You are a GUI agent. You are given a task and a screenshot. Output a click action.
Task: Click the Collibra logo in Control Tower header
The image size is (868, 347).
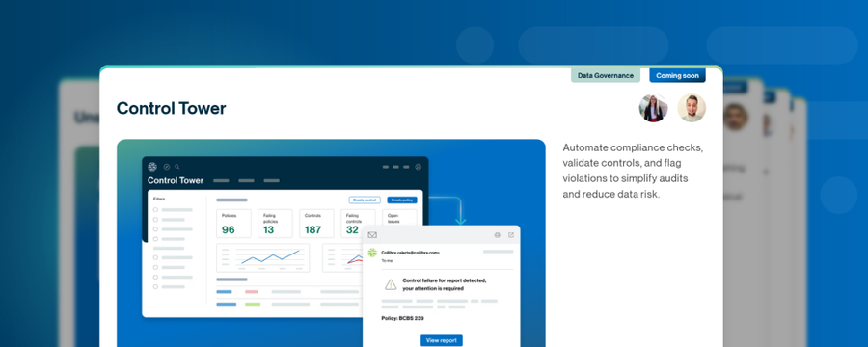[152, 167]
